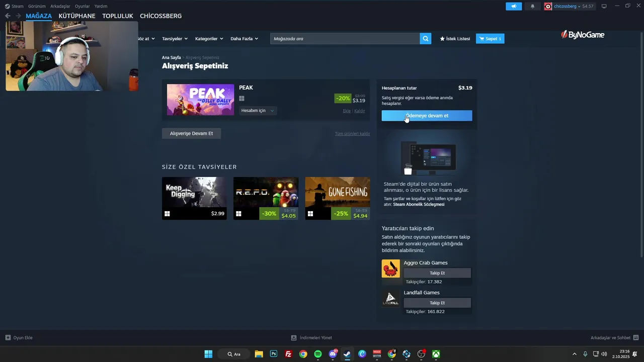Open the R.E.P.O. recommendation
644x362 pixels.
(x=266, y=198)
